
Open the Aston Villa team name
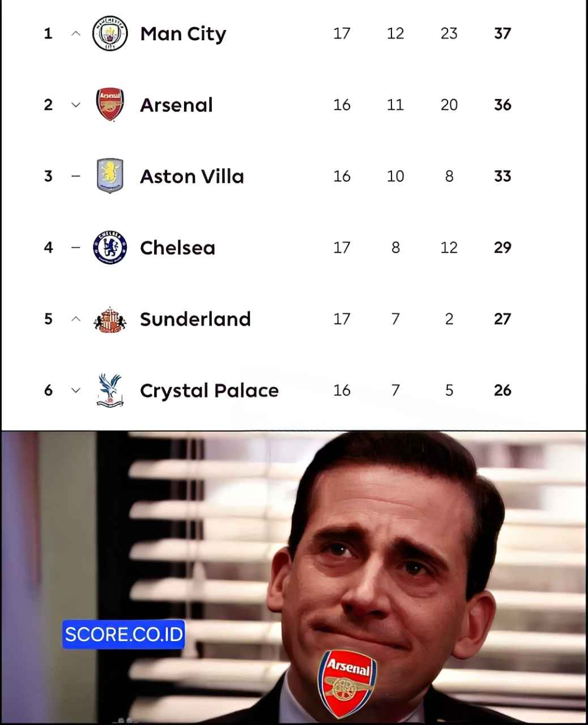coord(192,176)
